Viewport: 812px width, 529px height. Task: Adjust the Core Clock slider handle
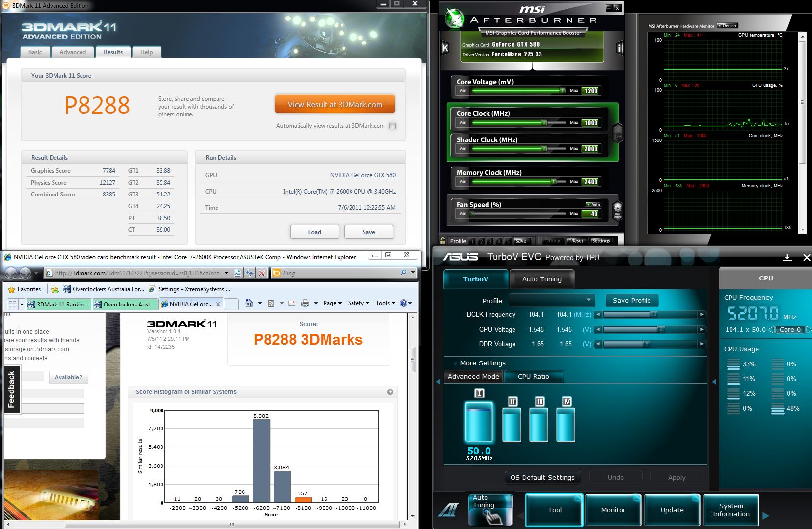pos(544,122)
